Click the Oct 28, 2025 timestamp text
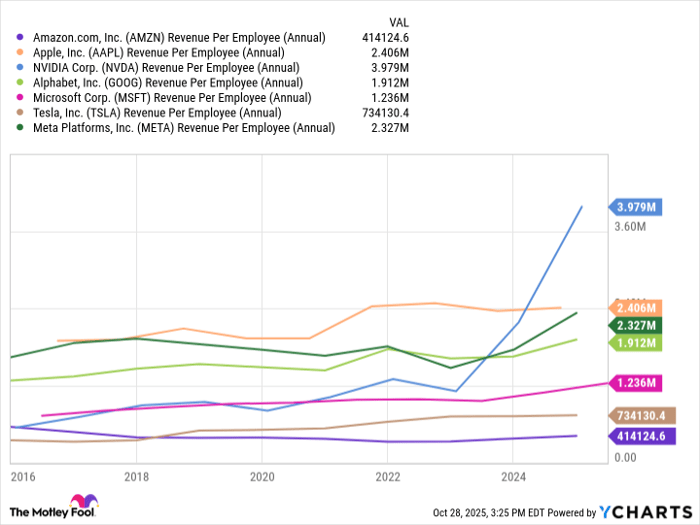 (489, 512)
